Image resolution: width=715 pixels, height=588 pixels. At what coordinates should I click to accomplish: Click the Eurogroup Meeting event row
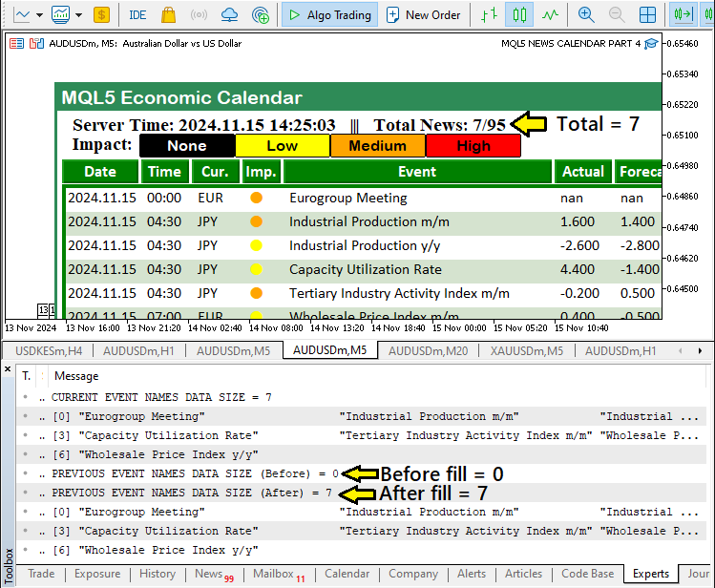tap(363, 199)
